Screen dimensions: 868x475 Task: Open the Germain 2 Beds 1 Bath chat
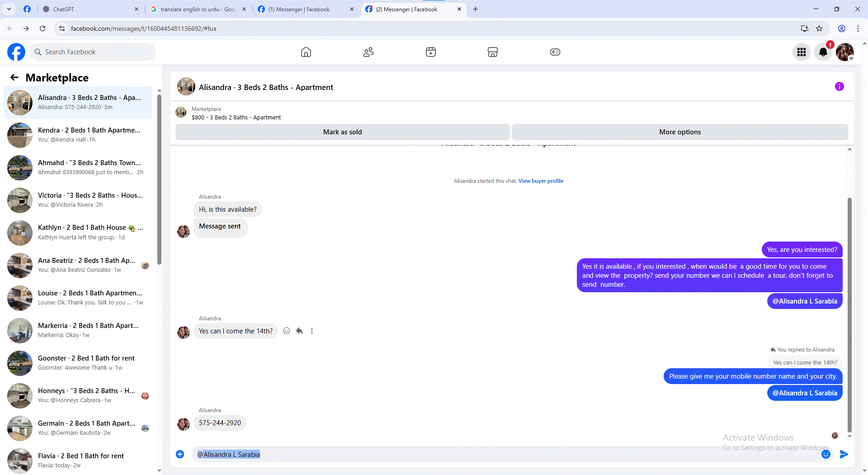tap(78, 428)
